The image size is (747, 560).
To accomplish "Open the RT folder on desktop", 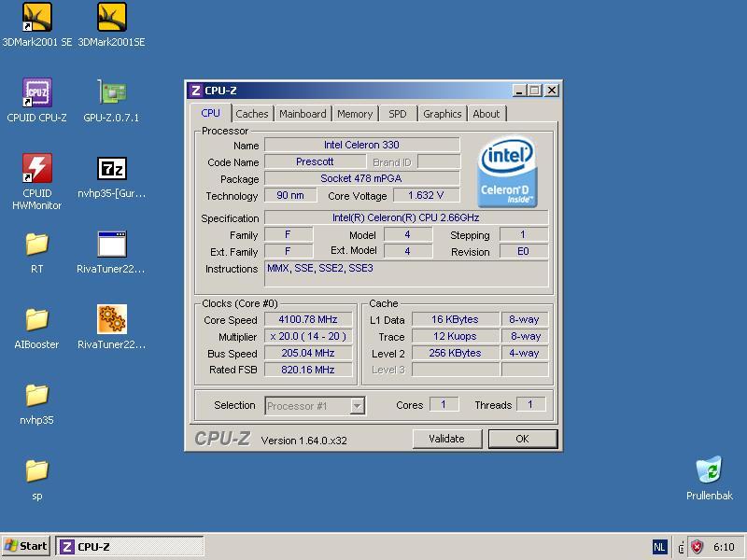I will [37, 244].
